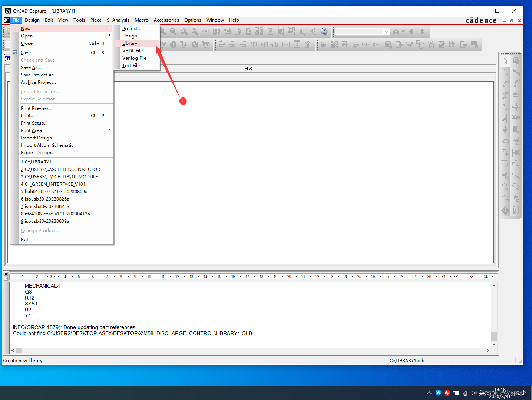
Task: Open the search toolbar combo box dropdown
Action: point(386,32)
